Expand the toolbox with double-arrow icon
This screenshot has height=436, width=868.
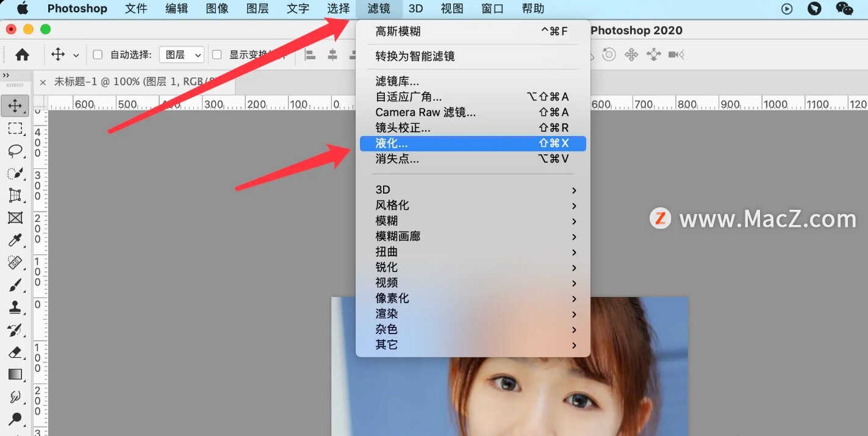(6, 76)
